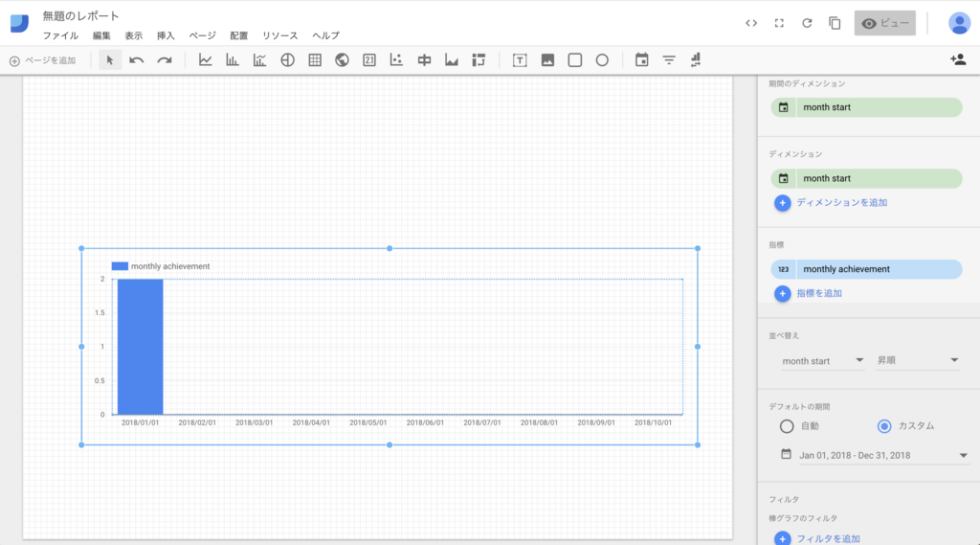The width and height of the screenshot is (980, 545).
Task: Open the リソース menu
Action: point(280,35)
